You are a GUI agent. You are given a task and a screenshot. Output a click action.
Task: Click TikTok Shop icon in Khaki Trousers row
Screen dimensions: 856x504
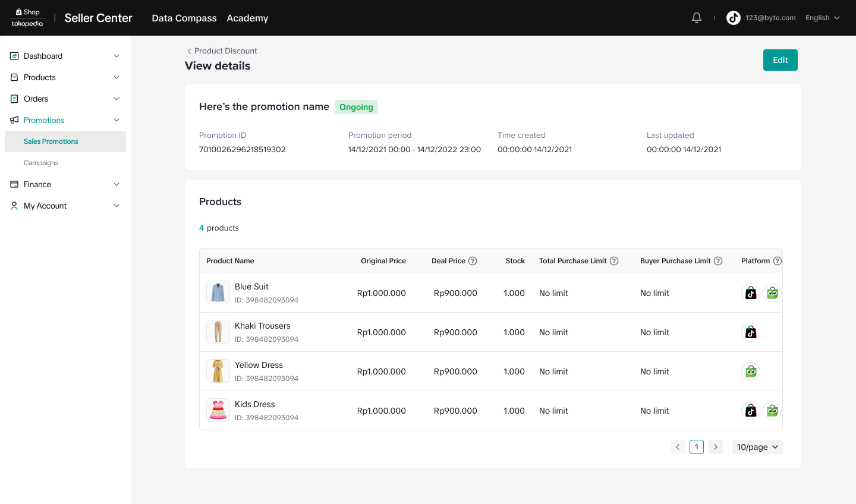[751, 332]
